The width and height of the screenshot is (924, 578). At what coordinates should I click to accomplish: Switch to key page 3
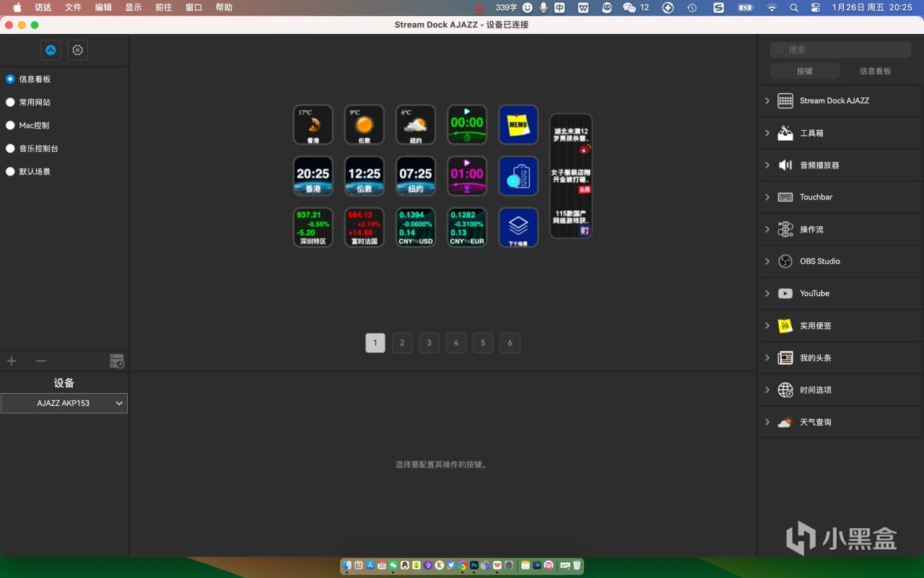pos(430,342)
